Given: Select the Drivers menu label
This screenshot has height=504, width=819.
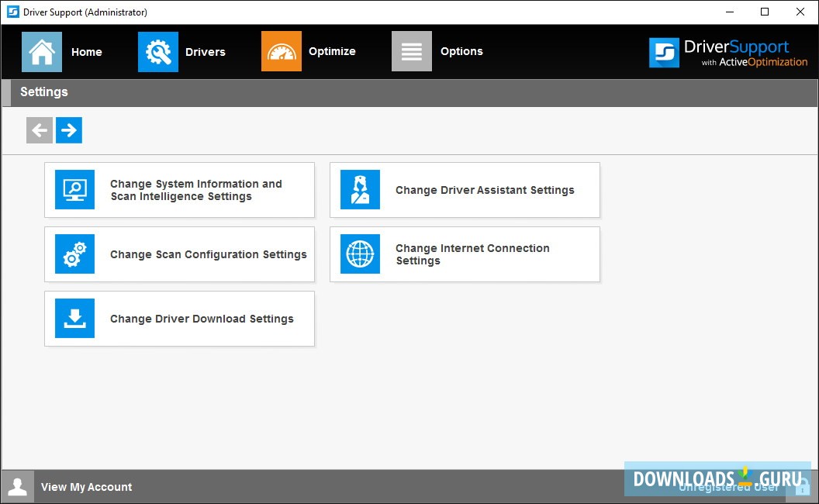Looking at the screenshot, I should pyautogui.click(x=206, y=52).
